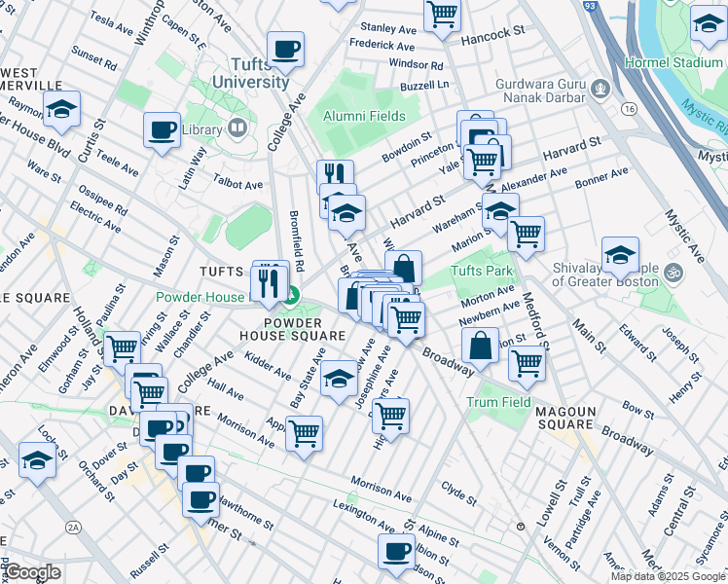
Task: Select the graduation cap marker on Harvard St
Action: pyautogui.click(x=346, y=214)
